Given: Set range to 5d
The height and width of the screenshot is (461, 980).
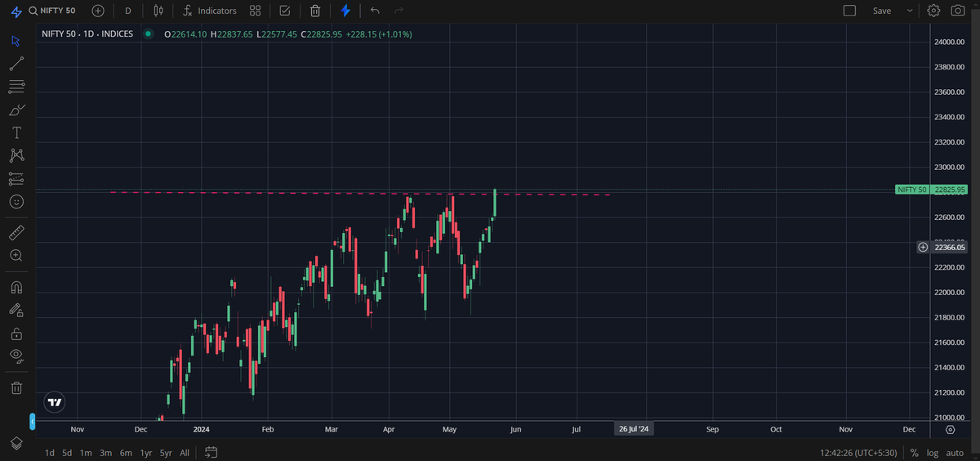Looking at the screenshot, I should click(x=67, y=453).
